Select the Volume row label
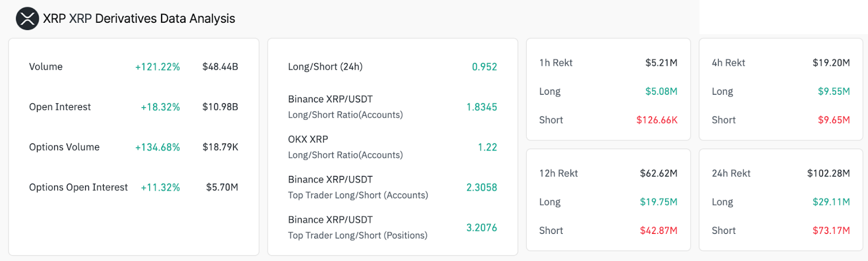 point(46,67)
